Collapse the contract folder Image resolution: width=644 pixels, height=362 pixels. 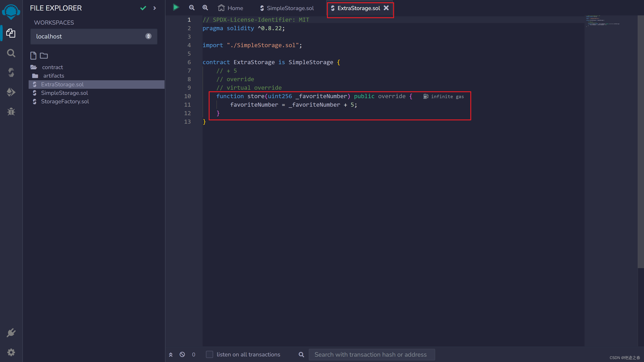(x=52, y=67)
